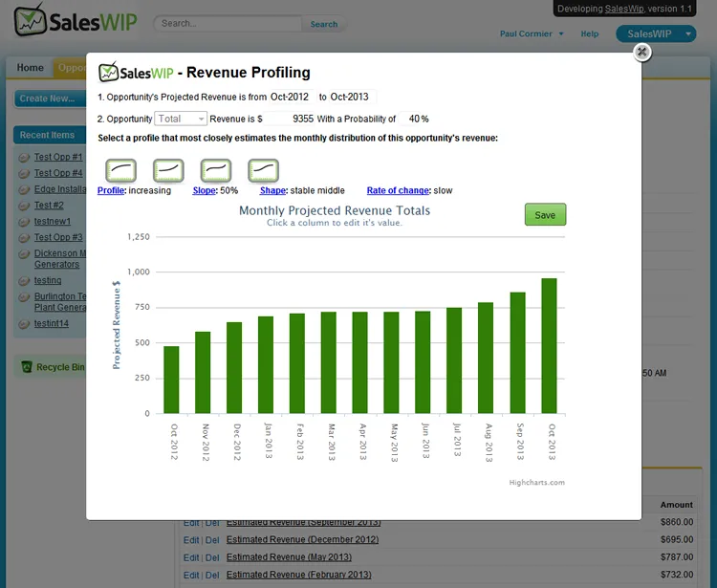Open Test Opp #1 recent item

58,157
